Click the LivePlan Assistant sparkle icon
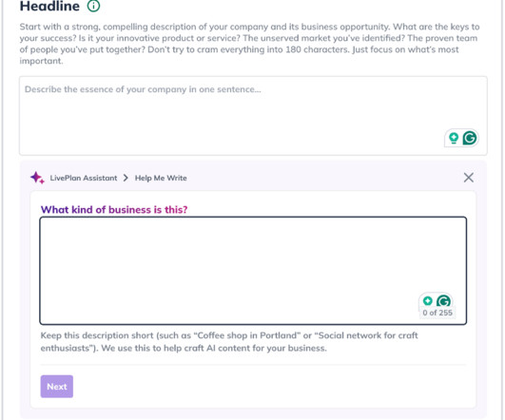This screenshot has width=505, height=420. tap(37, 178)
